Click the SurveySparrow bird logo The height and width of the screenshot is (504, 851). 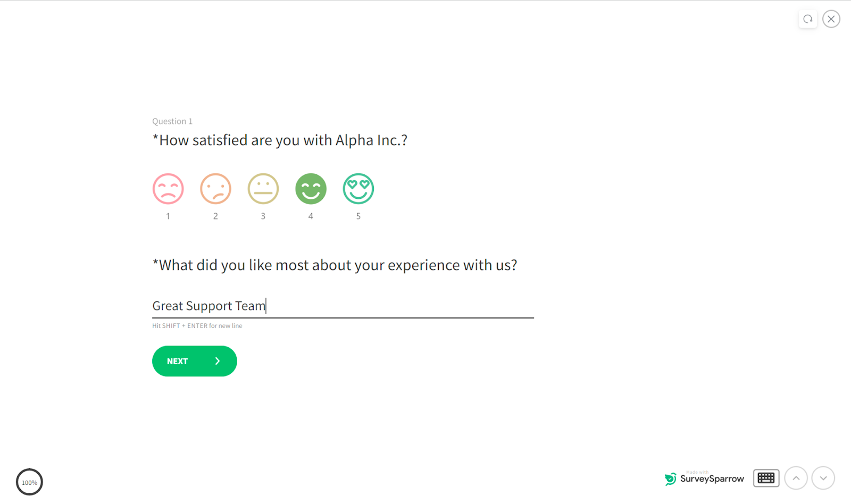670,478
